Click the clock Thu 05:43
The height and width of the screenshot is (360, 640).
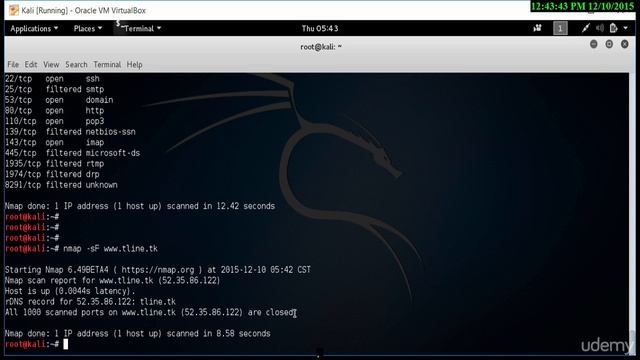(320, 29)
